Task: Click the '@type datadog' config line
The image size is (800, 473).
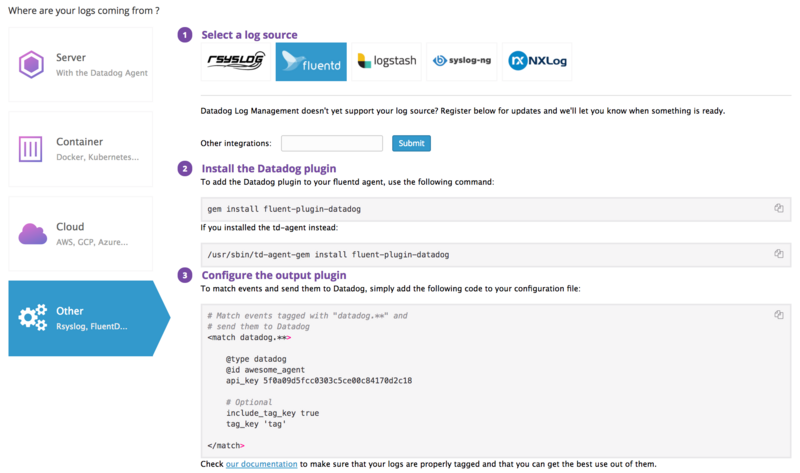Action: point(256,359)
